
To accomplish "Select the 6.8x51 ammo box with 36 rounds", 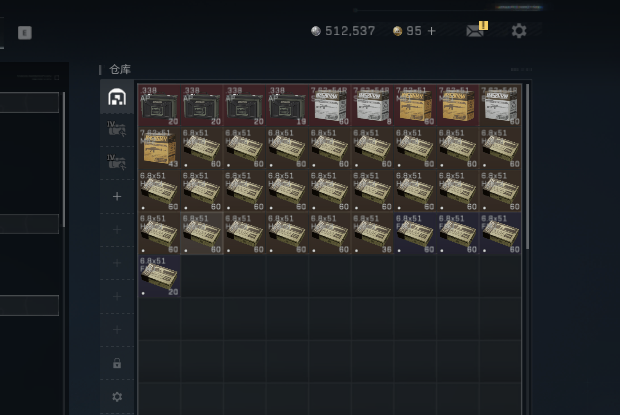I will [372, 233].
